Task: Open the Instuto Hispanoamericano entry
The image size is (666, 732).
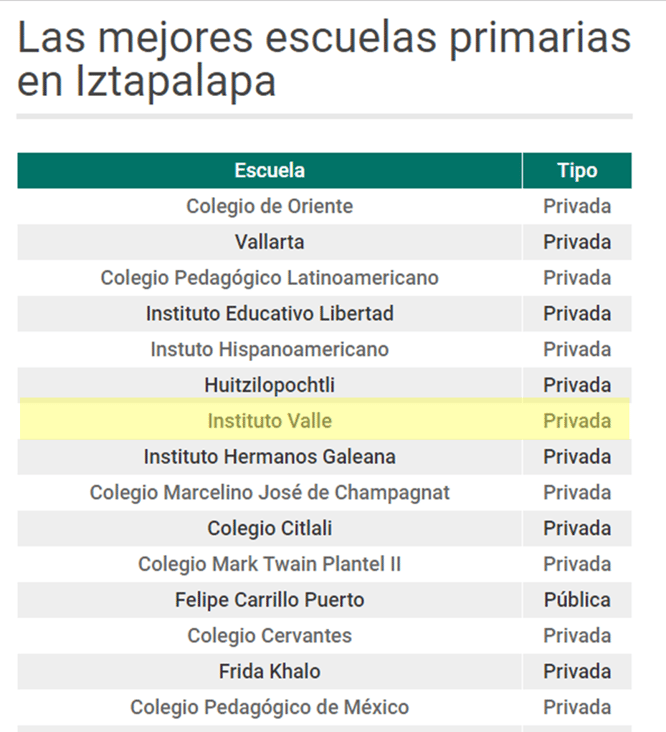Action: pos(269,349)
